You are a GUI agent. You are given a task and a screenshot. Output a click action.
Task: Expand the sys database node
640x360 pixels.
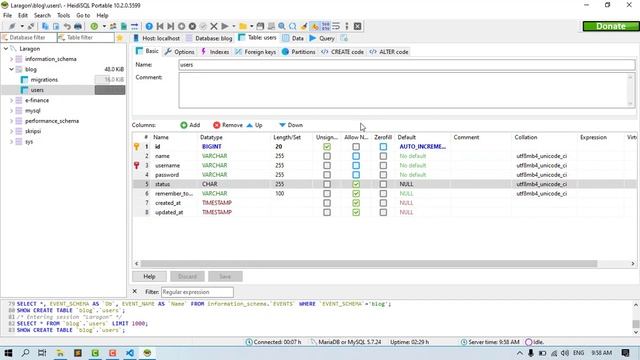click(11, 142)
